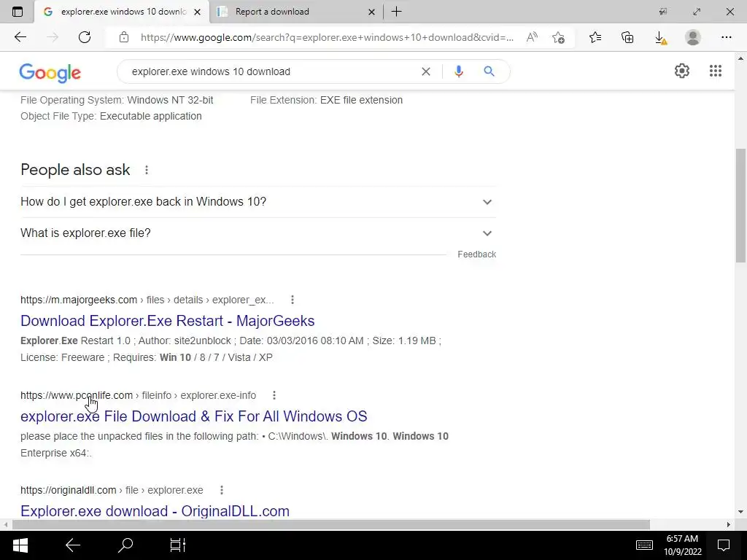This screenshot has width=747, height=560.
Task: Go to Google homepage logo
Action: click(x=50, y=72)
